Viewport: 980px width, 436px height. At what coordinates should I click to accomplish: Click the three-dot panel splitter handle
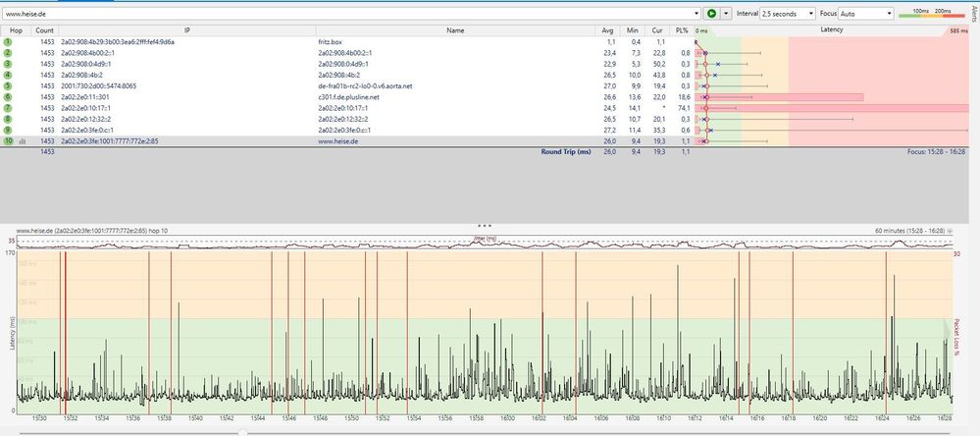pyautogui.click(x=484, y=225)
